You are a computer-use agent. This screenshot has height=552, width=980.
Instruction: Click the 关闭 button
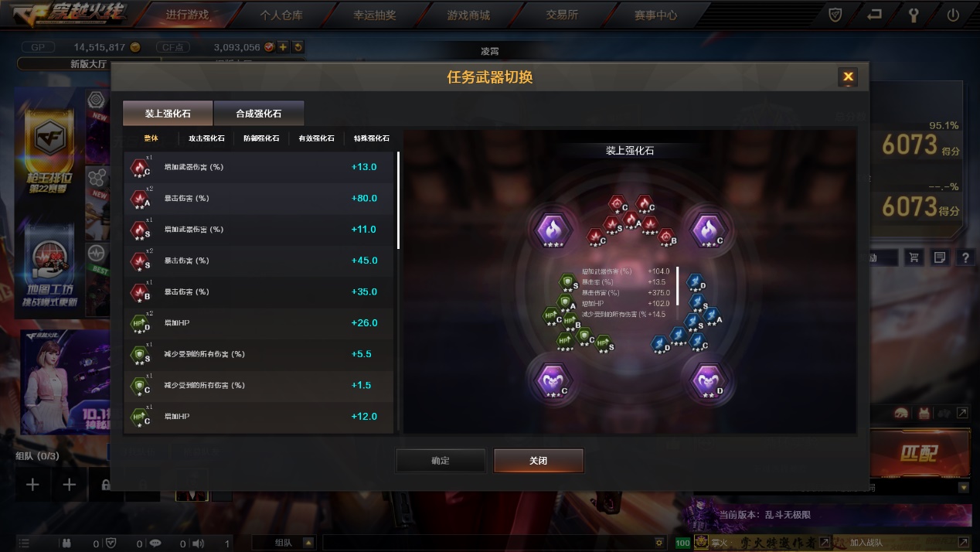[539, 461]
